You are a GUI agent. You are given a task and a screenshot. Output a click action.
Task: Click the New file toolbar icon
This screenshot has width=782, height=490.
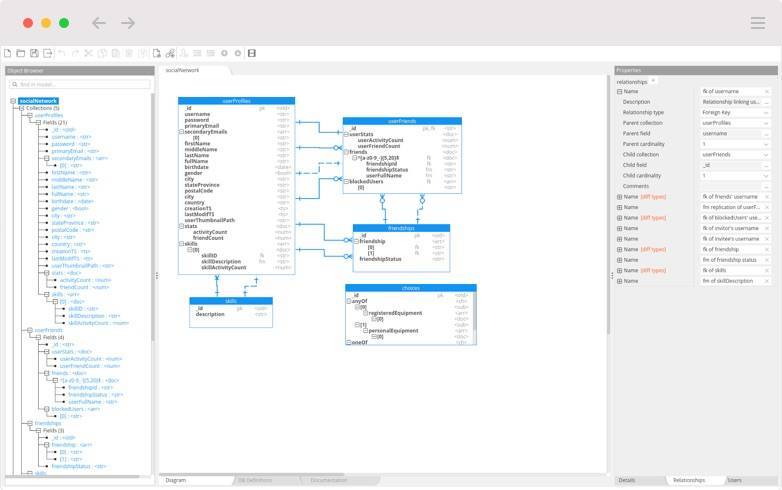click(x=8, y=53)
